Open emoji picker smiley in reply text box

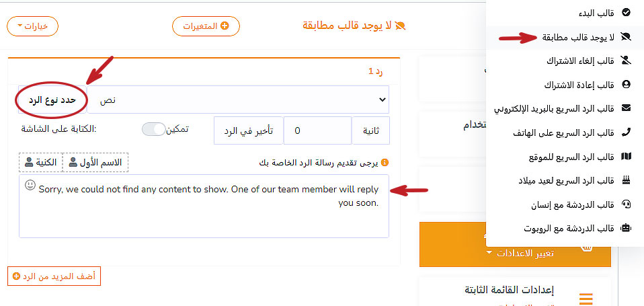[30, 185]
